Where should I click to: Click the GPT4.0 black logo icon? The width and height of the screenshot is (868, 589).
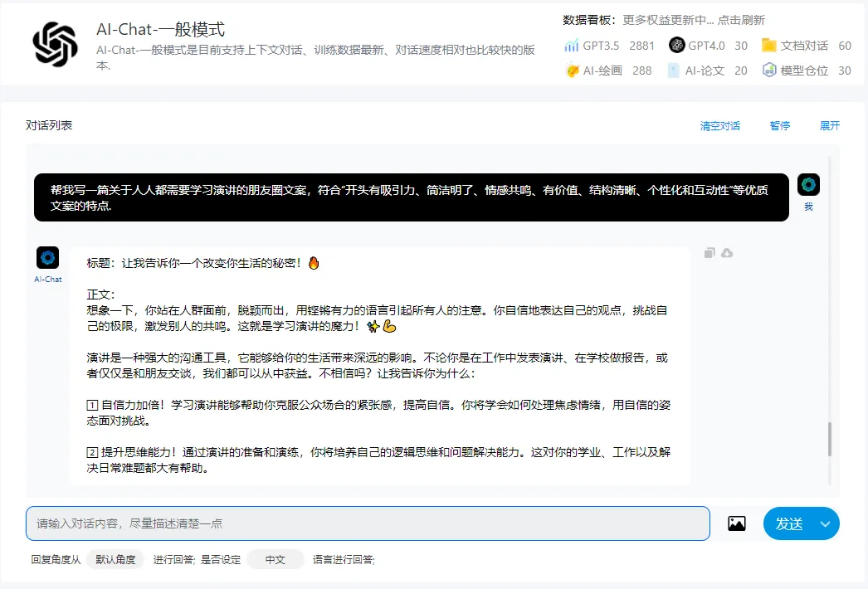[x=676, y=46]
